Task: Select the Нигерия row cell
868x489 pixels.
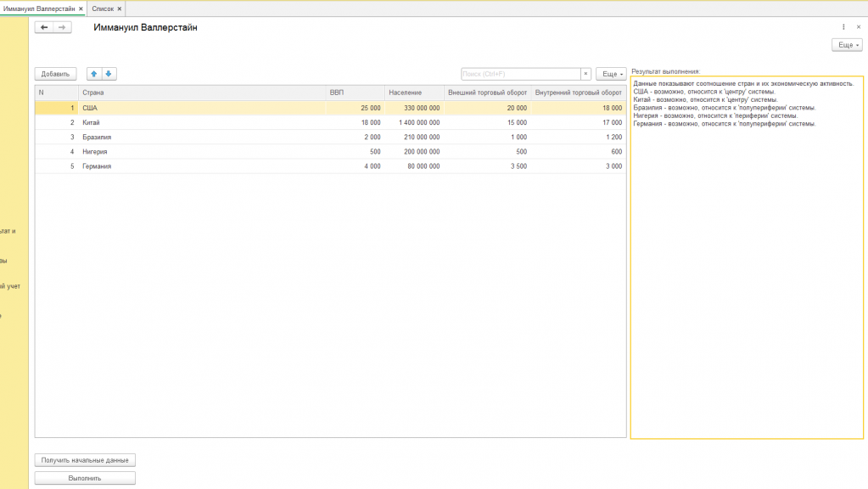Action: [x=202, y=151]
